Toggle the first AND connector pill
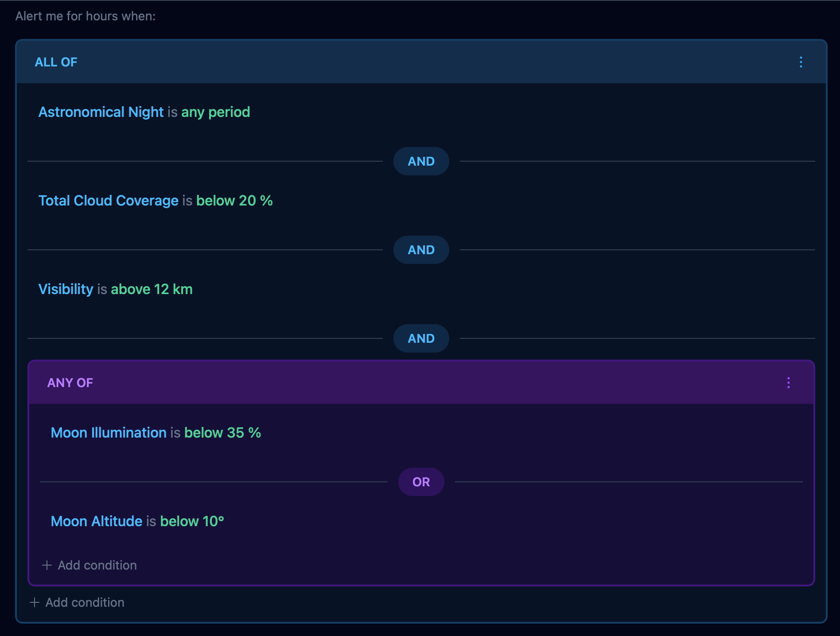 click(420, 161)
